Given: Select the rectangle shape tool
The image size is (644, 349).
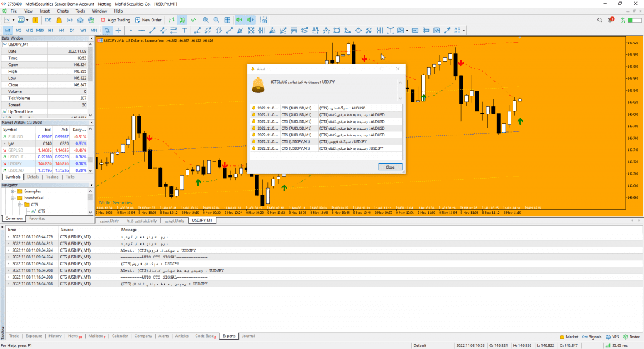Looking at the screenshot, I should (x=337, y=30).
